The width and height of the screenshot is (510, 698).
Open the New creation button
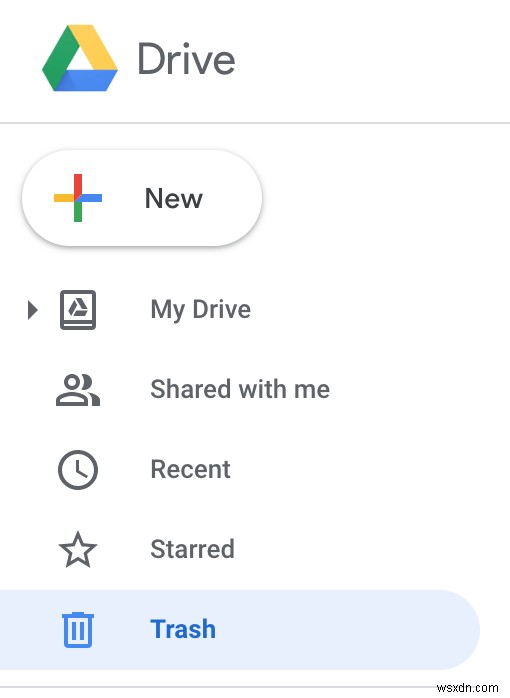142,198
